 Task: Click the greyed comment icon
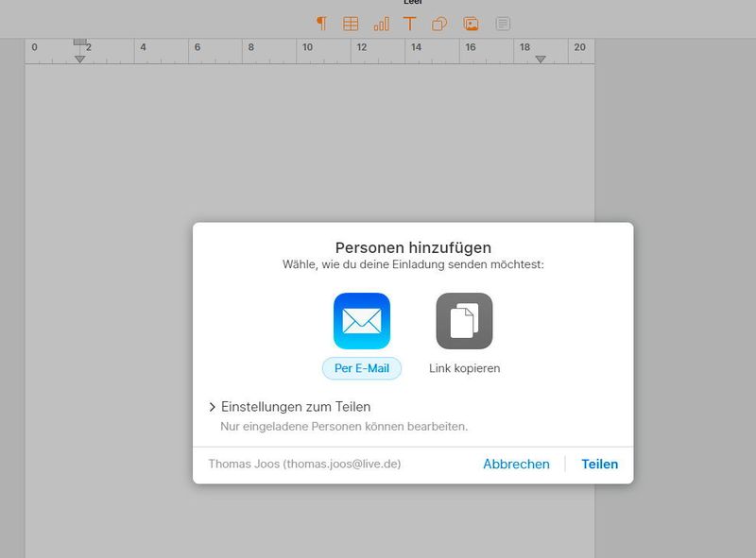[503, 24]
